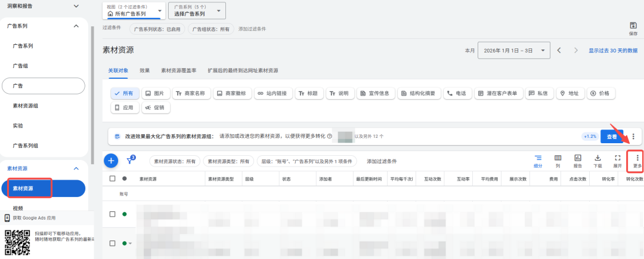
Task: Open 视频 in the sidebar
Action: coord(18,208)
